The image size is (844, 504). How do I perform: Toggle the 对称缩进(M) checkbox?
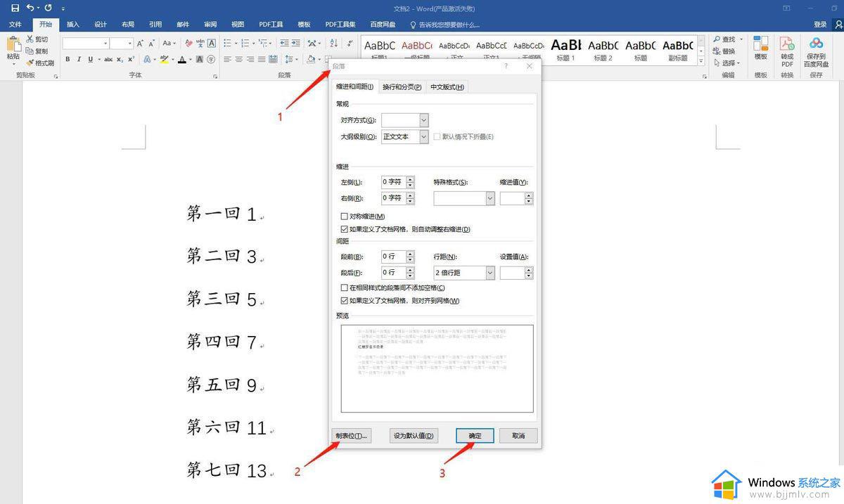(x=345, y=217)
